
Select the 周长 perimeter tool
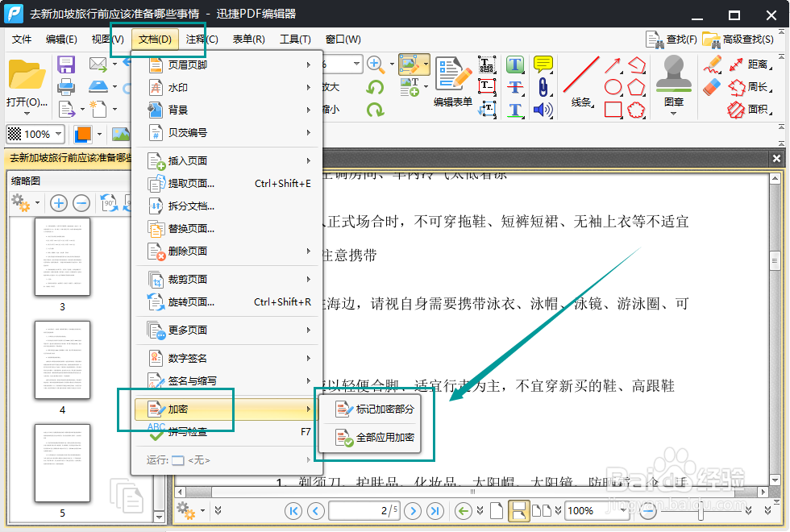click(750, 87)
